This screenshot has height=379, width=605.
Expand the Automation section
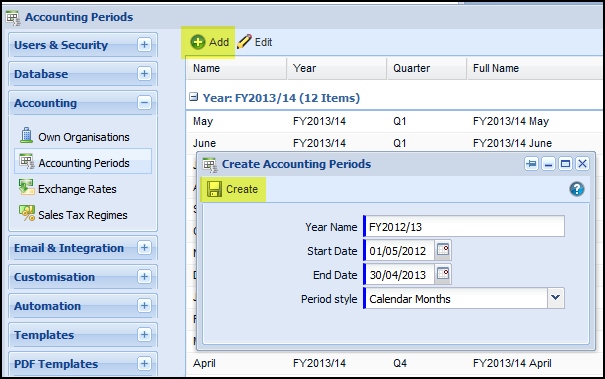(144, 306)
